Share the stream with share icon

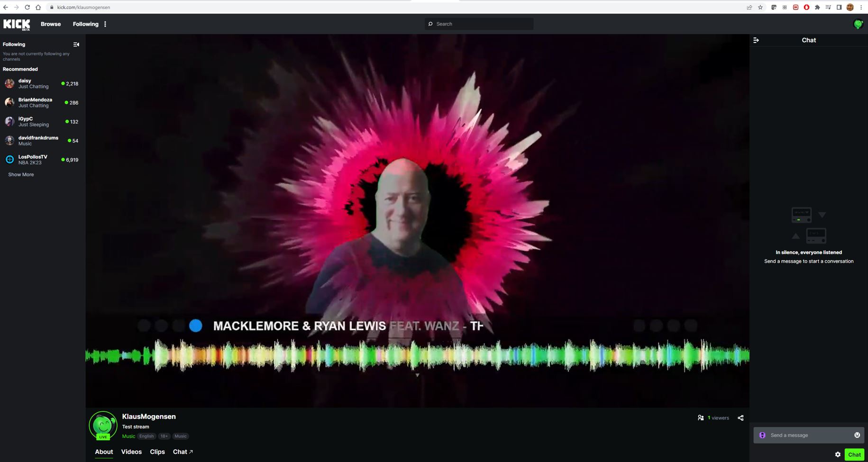point(740,418)
